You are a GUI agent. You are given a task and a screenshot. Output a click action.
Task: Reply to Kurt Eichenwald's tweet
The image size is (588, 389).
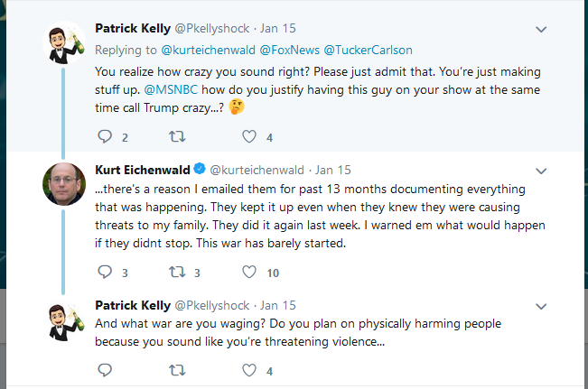[105, 272]
